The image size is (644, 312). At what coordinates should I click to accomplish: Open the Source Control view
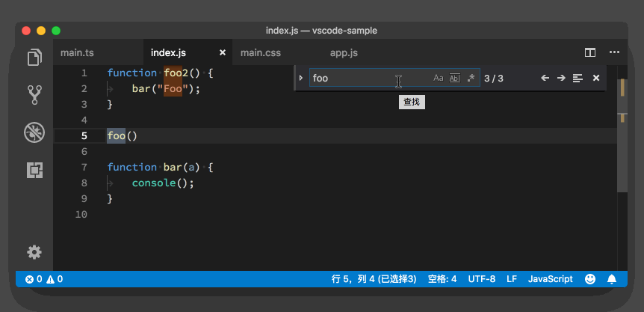pyautogui.click(x=34, y=94)
